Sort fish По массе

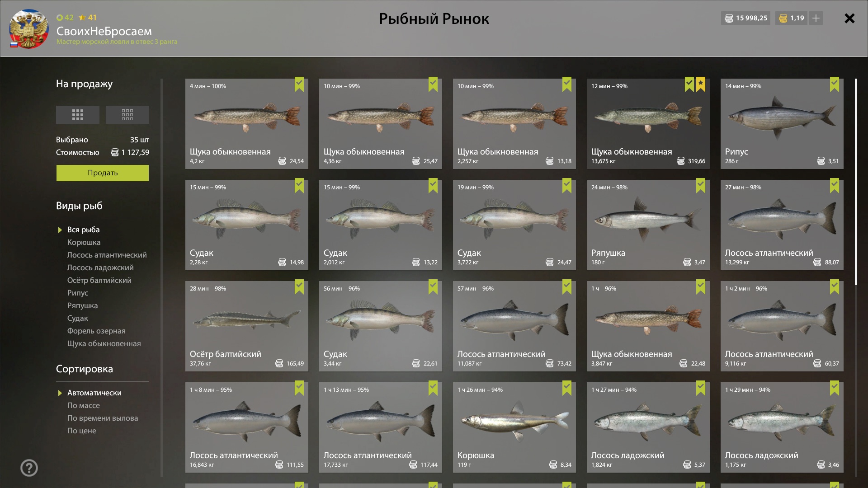pos(84,405)
